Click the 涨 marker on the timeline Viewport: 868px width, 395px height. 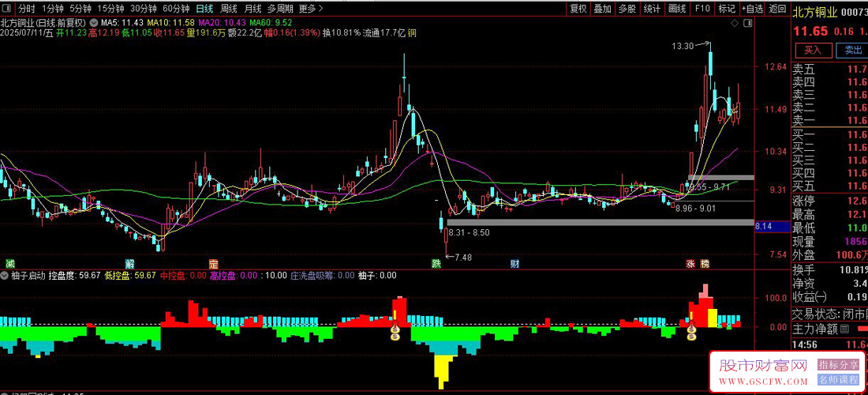690,263
